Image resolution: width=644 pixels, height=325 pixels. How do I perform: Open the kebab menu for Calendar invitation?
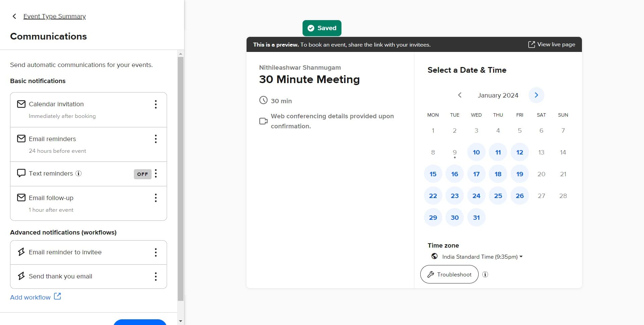(156, 104)
